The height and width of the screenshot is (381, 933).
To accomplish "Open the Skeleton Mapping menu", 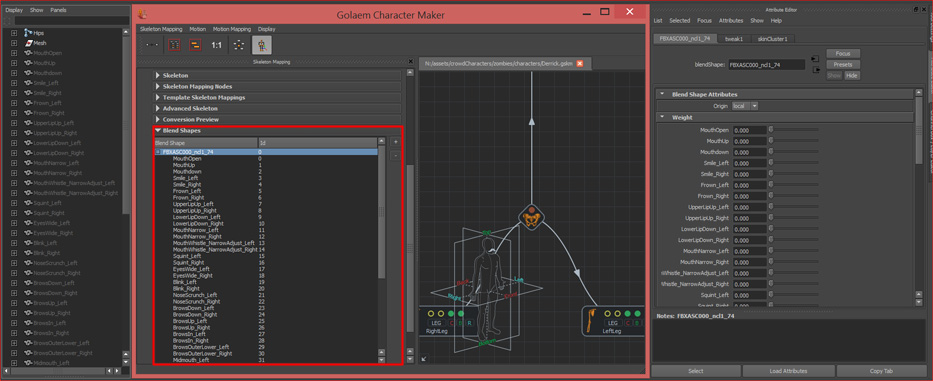I will [161, 29].
